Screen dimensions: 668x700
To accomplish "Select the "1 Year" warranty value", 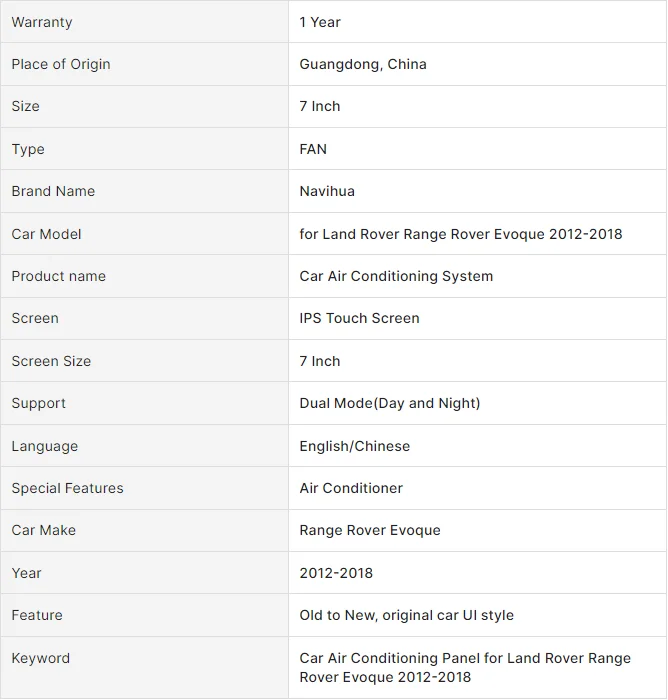I will (x=320, y=22).
